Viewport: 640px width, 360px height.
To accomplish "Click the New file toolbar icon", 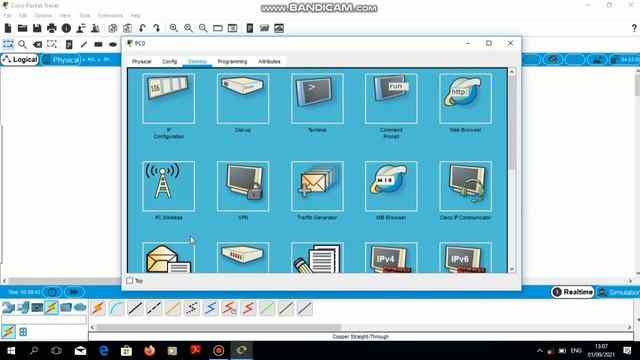I will click(8, 28).
